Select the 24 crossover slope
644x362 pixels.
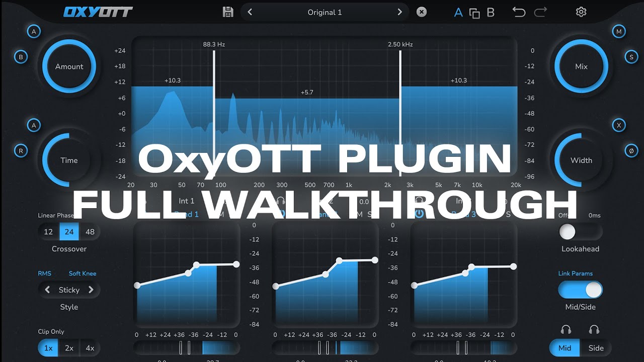(x=69, y=232)
